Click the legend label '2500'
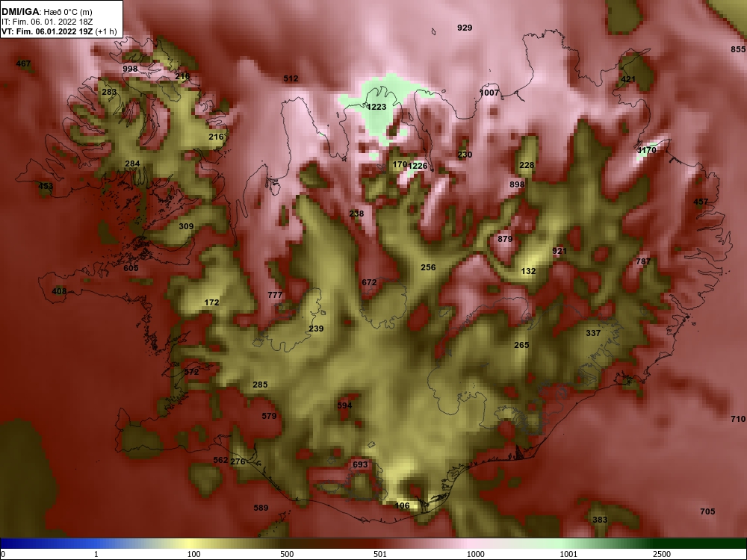Image resolution: width=747 pixels, height=560 pixels. tap(662, 554)
